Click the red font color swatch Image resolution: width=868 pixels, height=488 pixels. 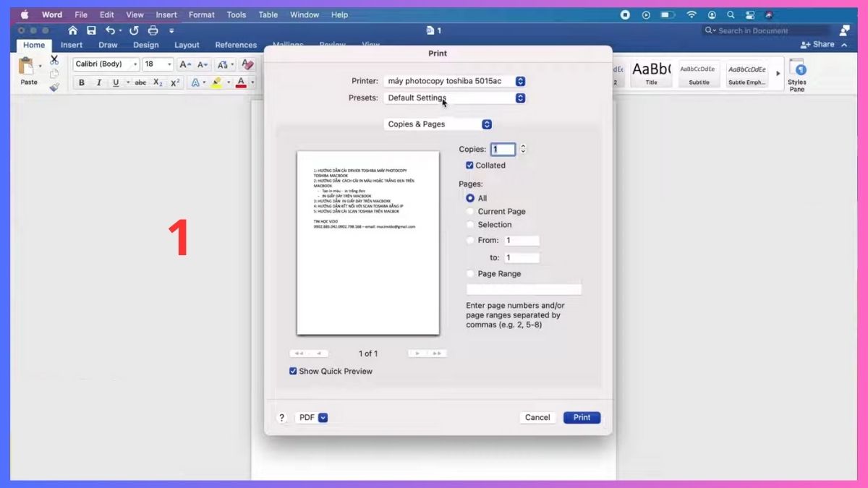241,82
